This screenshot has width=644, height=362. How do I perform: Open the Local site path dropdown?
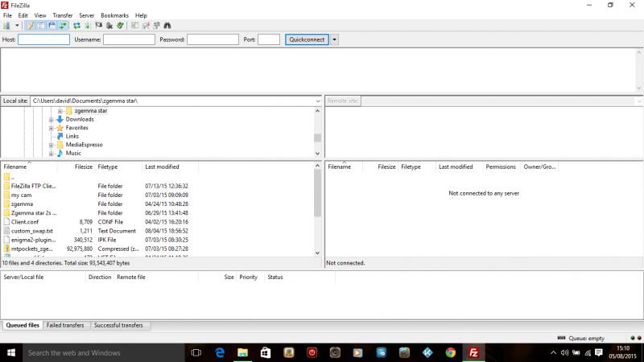[x=318, y=101]
